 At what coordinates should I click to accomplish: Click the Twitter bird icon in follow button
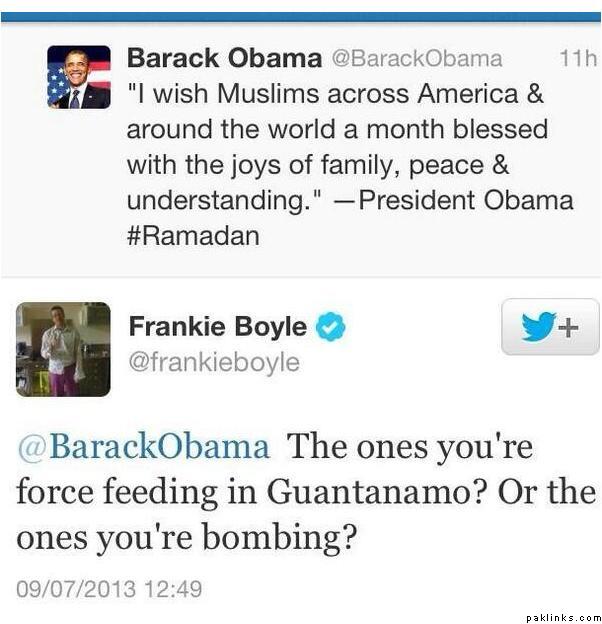click(x=538, y=327)
